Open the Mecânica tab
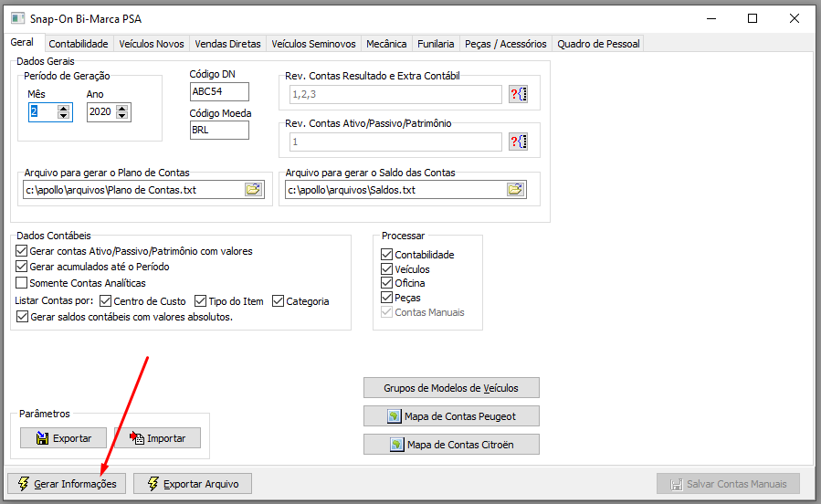This screenshot has width=821, height=504. [386, 44]
